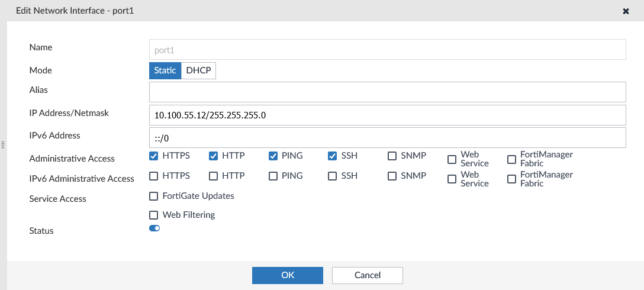
Task: Cancel the interface edit
Action: (367, 275)
